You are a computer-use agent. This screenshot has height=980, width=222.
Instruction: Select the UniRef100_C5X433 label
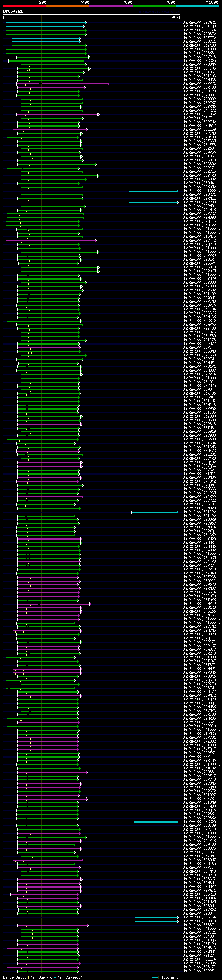199,87
